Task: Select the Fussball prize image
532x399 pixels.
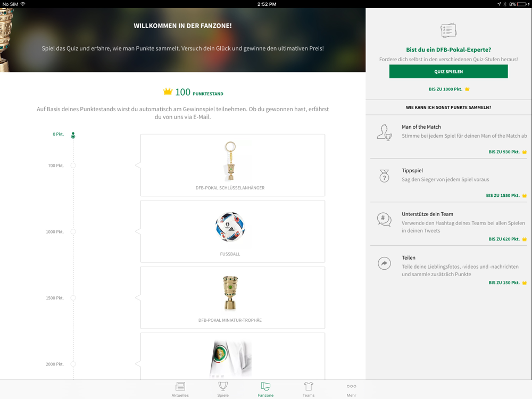Action: 230,227
